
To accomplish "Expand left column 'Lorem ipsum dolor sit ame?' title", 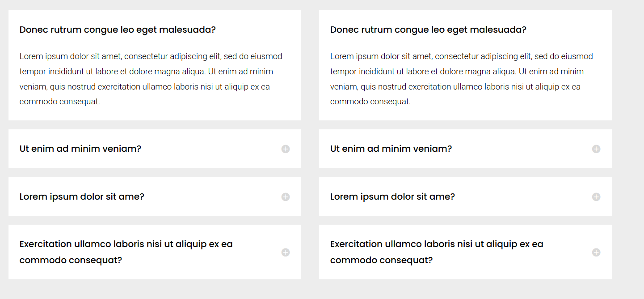I will pyautogui.click(x=82, y=197).
